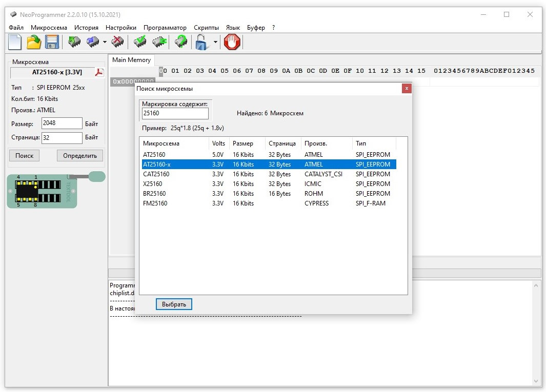Select the FM25160 row

pyautogui.click(x=269, y=203)
